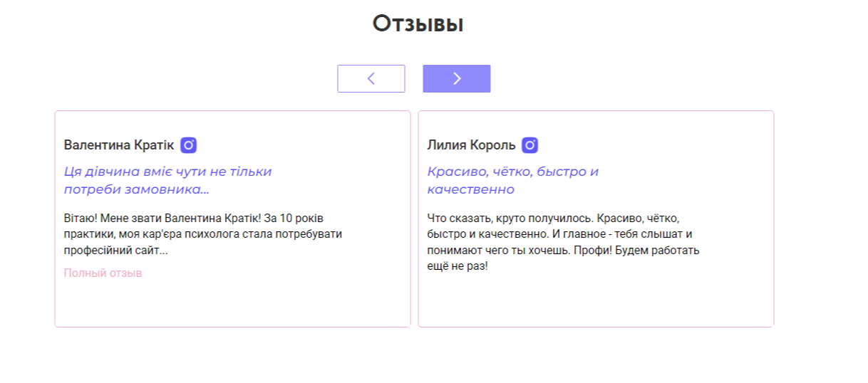Open Instagram icon beside Валентина Кратік
This screenshot has height=383, width=868.
[x=188, y=145]
